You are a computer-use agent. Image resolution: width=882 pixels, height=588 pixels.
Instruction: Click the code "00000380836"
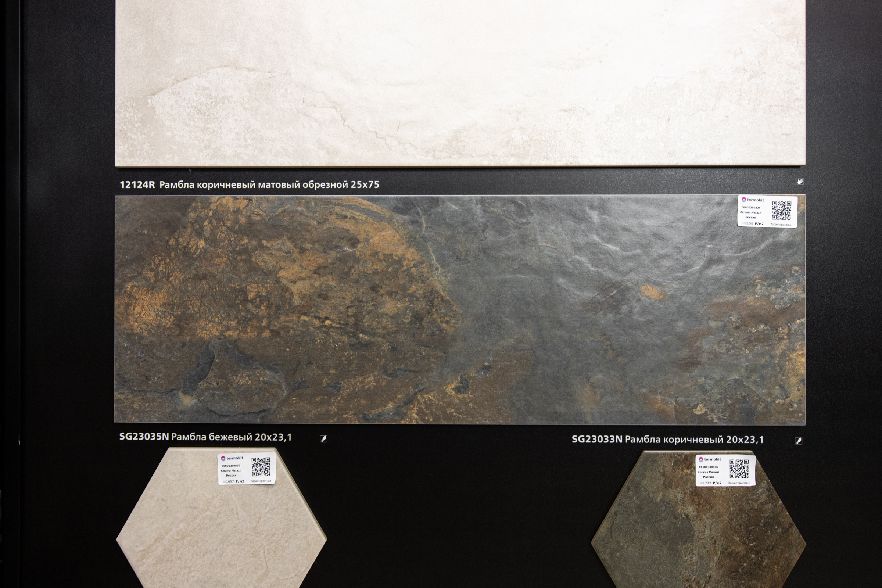(709, 467)
